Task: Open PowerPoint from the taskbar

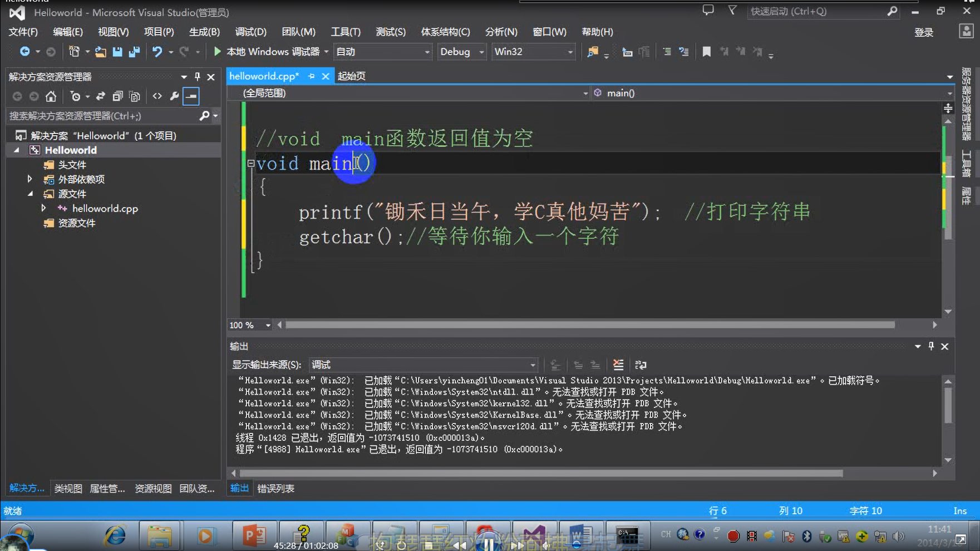Action: point(254,536)
